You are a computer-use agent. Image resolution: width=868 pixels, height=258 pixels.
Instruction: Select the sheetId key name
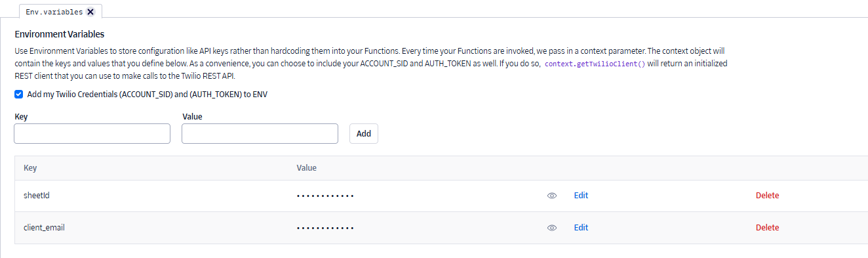[x=37, y=195]
